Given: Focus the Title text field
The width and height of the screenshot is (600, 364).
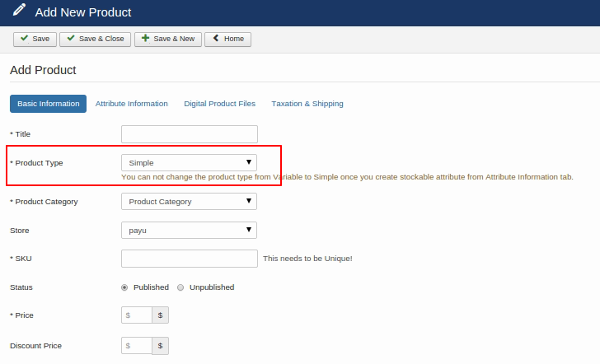Looking at the screenshot, I should tap(189, 134).
